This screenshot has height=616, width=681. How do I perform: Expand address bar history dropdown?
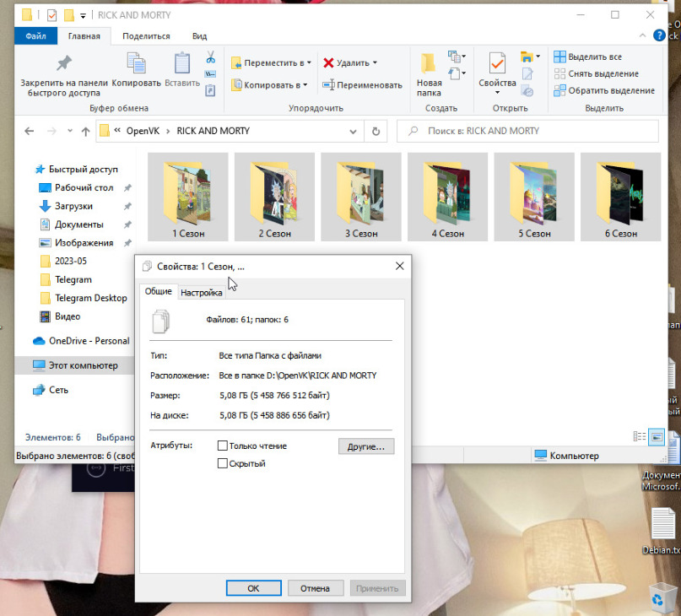(x=353, y=131)
